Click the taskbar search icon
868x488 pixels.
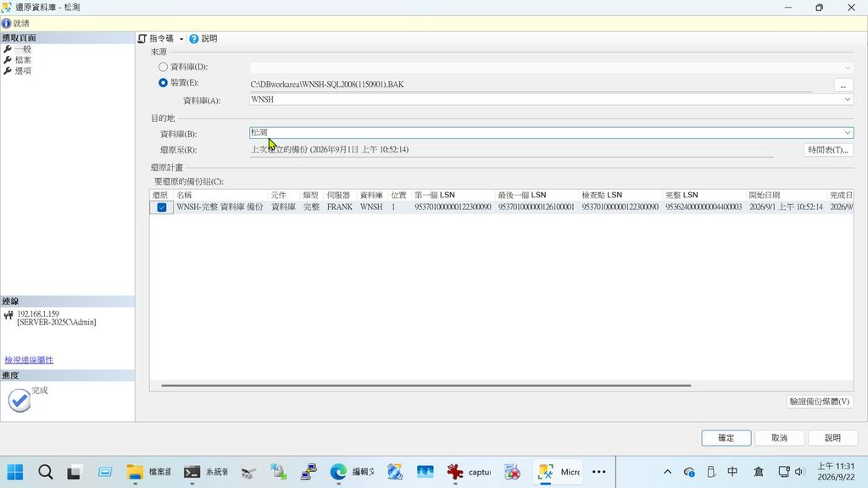click(46, 472)
